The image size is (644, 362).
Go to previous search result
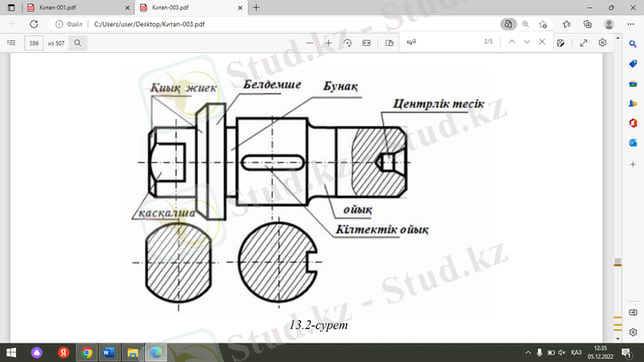pyautogui.click(x=511, y=42)
